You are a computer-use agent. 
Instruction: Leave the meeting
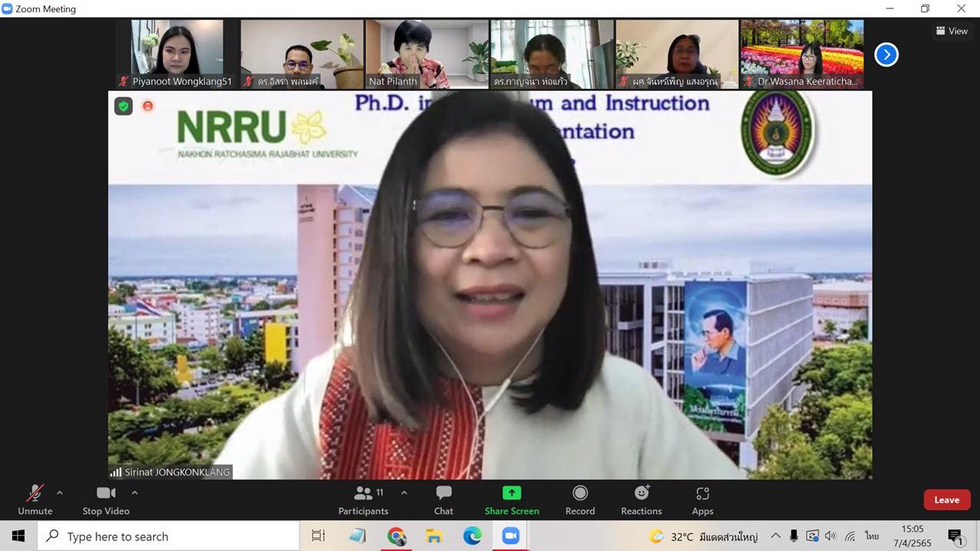click(x=946, y=500)
